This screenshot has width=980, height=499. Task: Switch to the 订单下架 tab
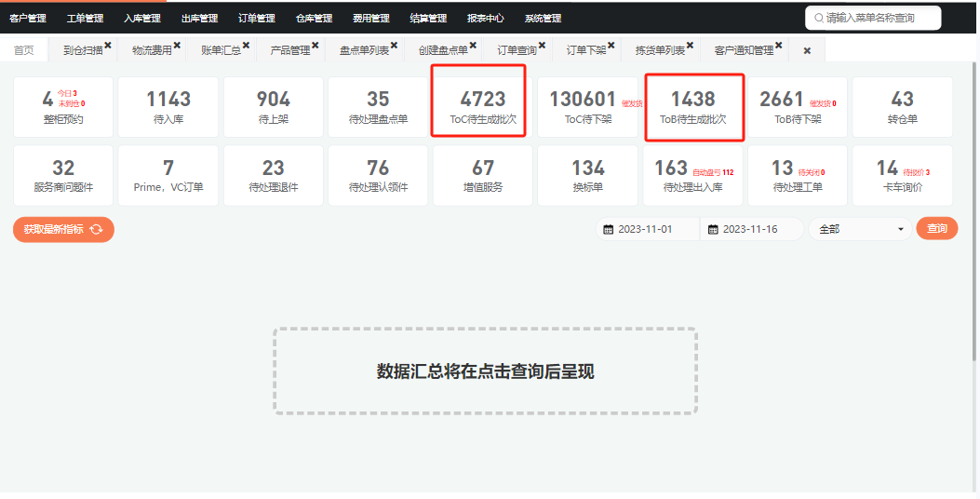click(x=586, y=50)
